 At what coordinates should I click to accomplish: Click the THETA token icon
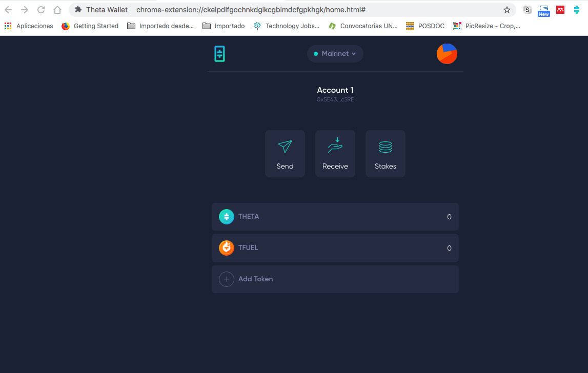(x=226, y=216)
